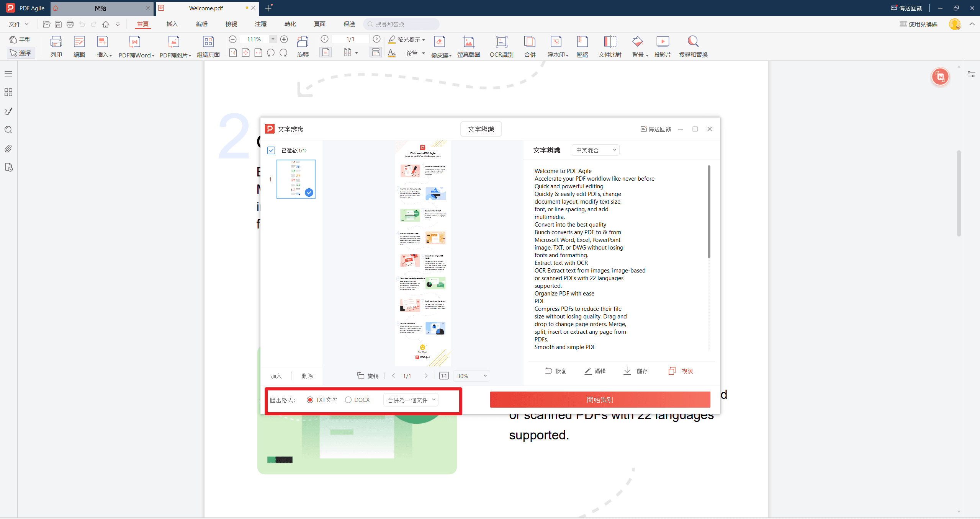Open the 中英混合 language dropdown

(596, 150)
